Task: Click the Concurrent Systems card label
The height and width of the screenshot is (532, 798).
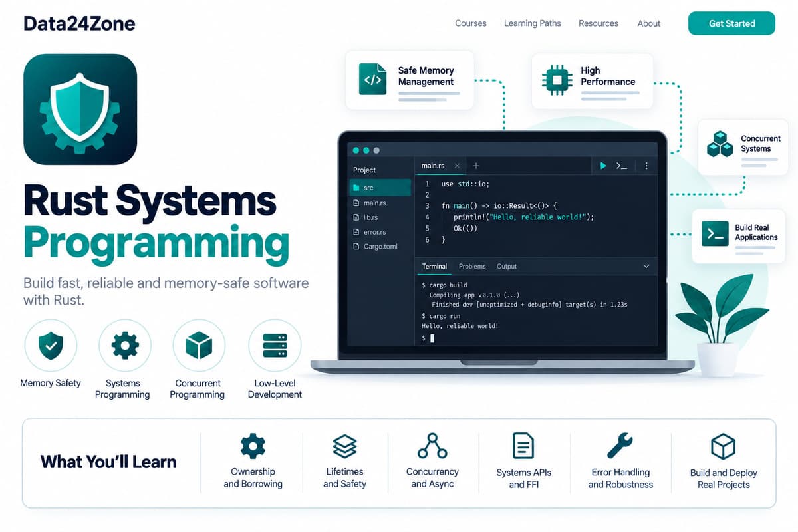Action: click(x=761, y=144)
